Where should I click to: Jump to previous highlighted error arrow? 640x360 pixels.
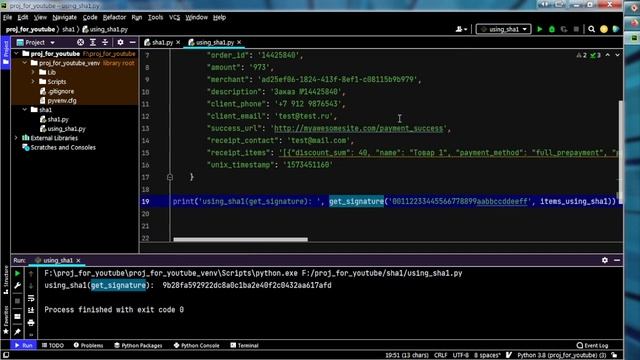click(x=608, y=55)
